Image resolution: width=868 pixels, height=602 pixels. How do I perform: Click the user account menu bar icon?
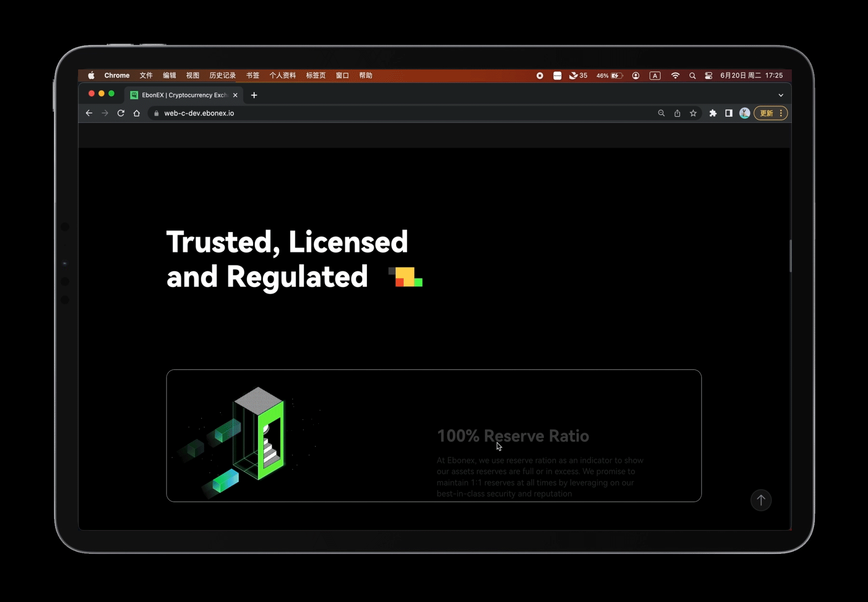coord(636,75)
